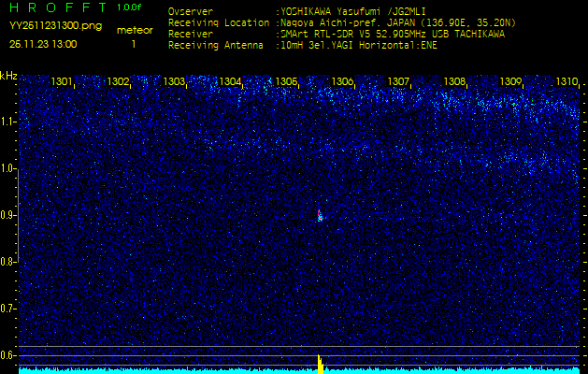Select the 1301 time marker
588x374 pixels.
click(63, 82)
